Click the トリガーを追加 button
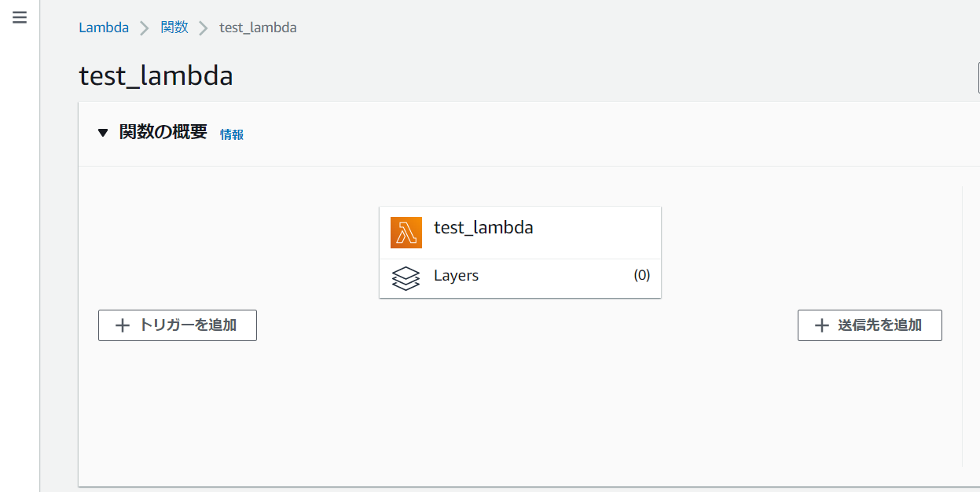 point(177,325)
